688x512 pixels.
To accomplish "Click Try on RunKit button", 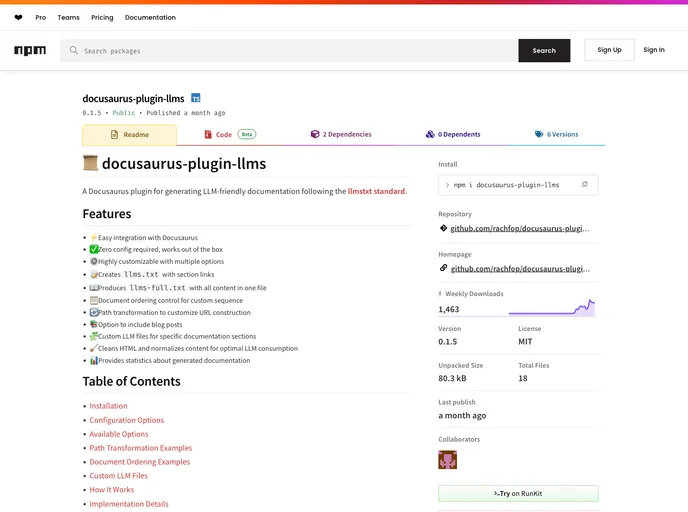I will [518, 494].
